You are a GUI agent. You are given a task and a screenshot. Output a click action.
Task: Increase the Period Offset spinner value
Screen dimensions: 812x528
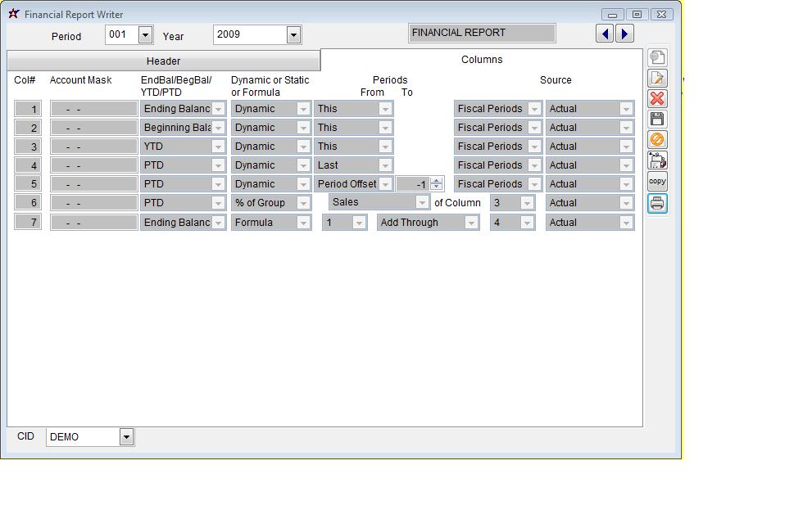[x=437, y=181]
